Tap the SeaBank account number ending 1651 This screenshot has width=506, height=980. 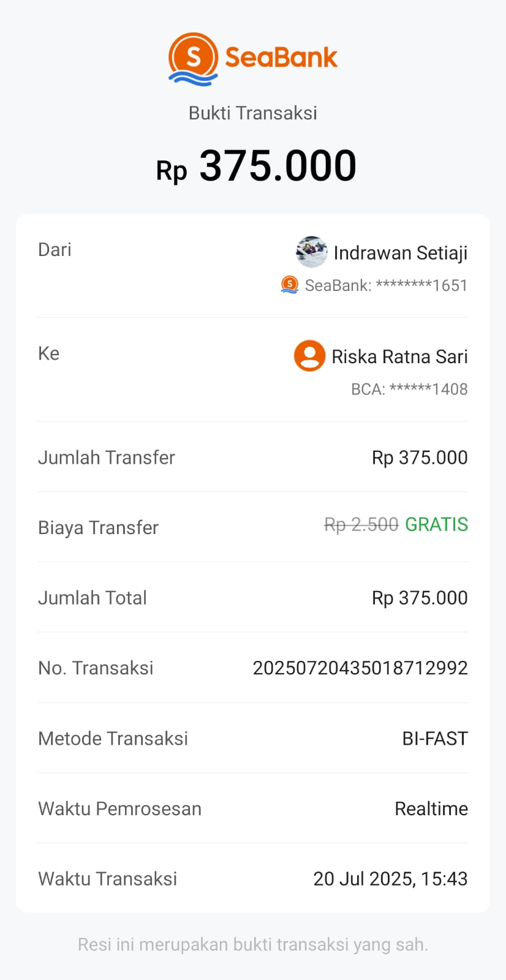386,285
